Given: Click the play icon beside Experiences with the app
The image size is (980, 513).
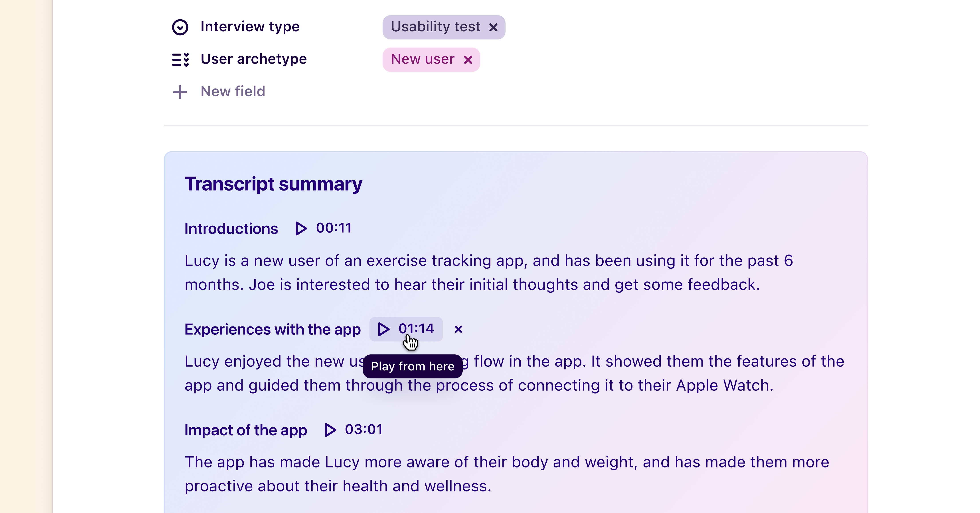Looking at the screenshot, I should coord(383,329).
